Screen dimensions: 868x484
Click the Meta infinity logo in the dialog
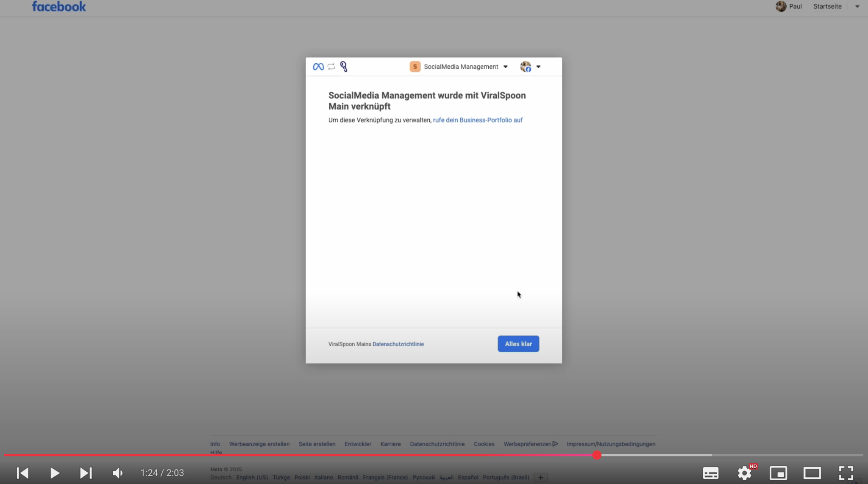(317, 66)
